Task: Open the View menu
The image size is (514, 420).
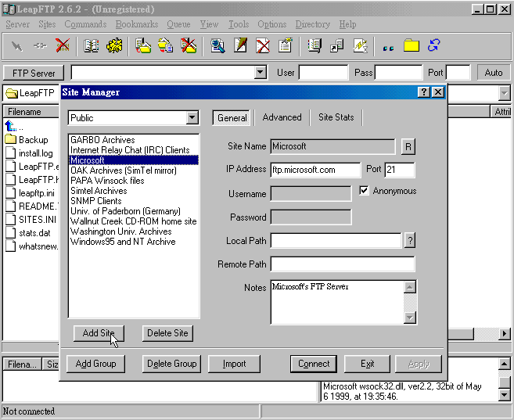Action: [209, 24]
